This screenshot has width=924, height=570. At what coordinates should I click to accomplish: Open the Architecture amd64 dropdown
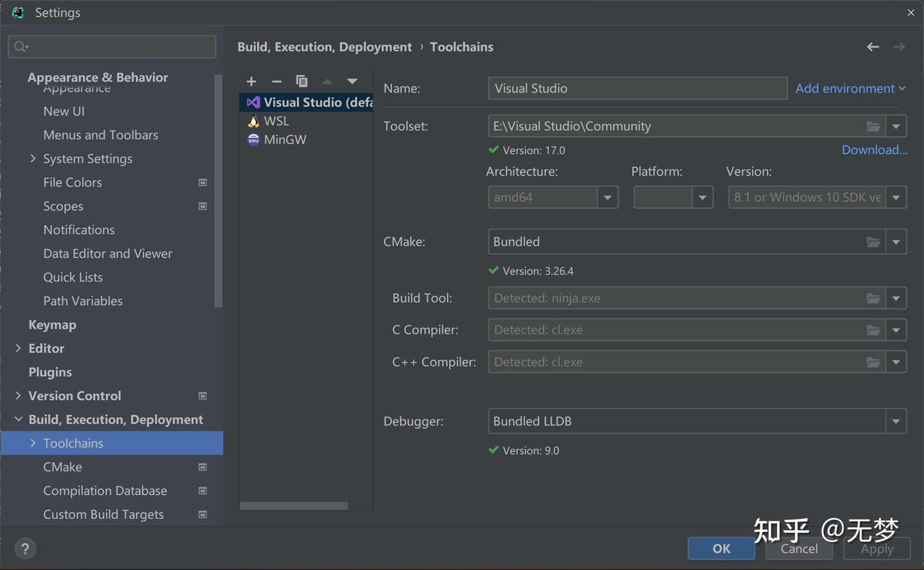click(607, 197)
